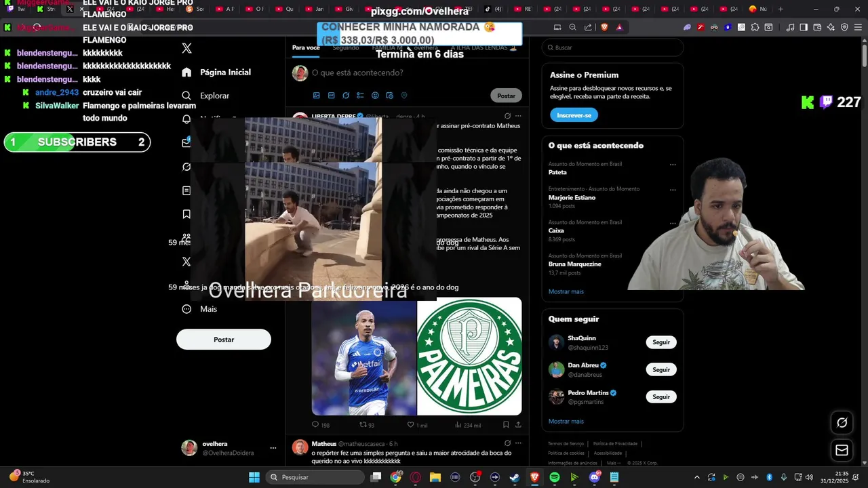This screenshot has width=868, height=488.
Task: Open the Caixa trending topic
Action: pyautogui.click(x=556, y=230)
